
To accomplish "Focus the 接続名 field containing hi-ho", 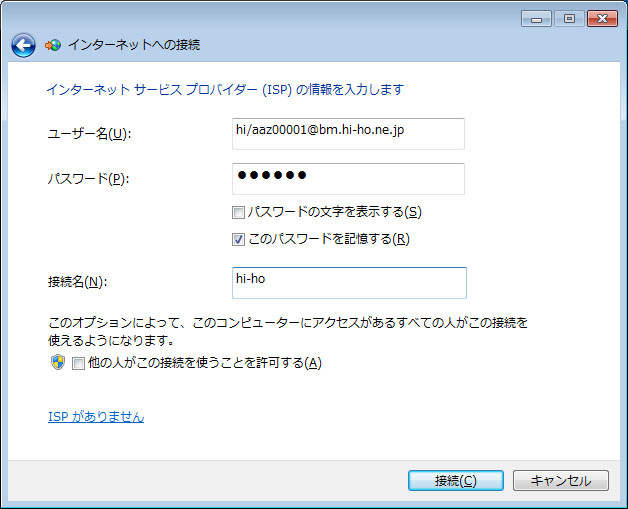I will point(349,283).
